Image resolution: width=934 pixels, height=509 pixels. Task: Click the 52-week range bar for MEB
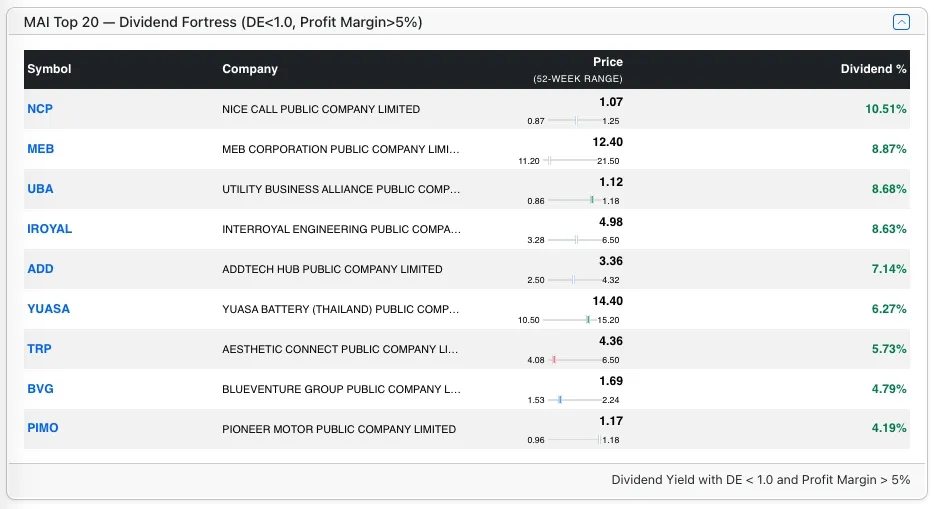point(571,161)
